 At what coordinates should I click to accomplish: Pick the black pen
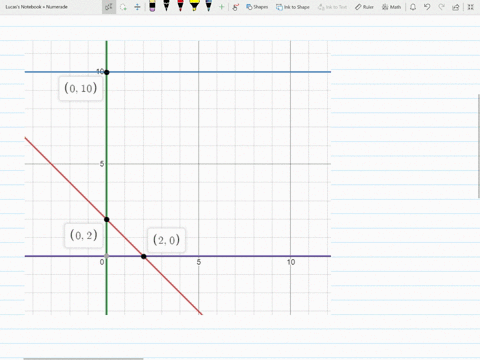point(166,6)
